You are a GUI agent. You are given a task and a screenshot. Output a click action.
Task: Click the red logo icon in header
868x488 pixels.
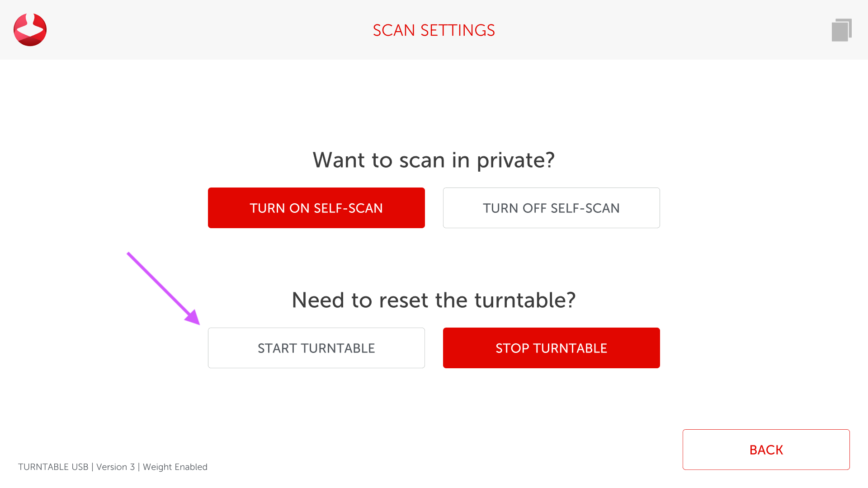pos(30,30)
